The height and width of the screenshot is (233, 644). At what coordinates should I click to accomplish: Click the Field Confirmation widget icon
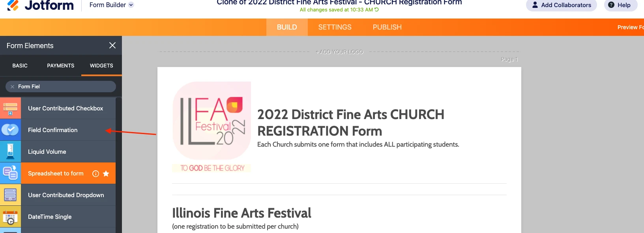pyautogui.click(x=10, y=130)
